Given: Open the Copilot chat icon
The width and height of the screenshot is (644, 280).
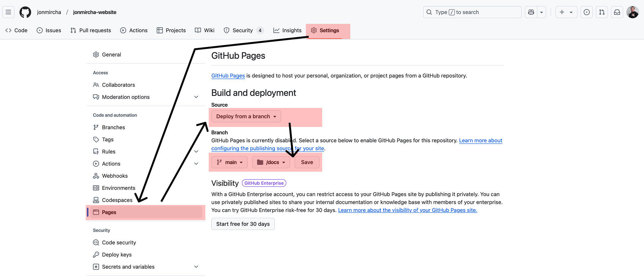Looking at the screenshot, I should point(531,12).
